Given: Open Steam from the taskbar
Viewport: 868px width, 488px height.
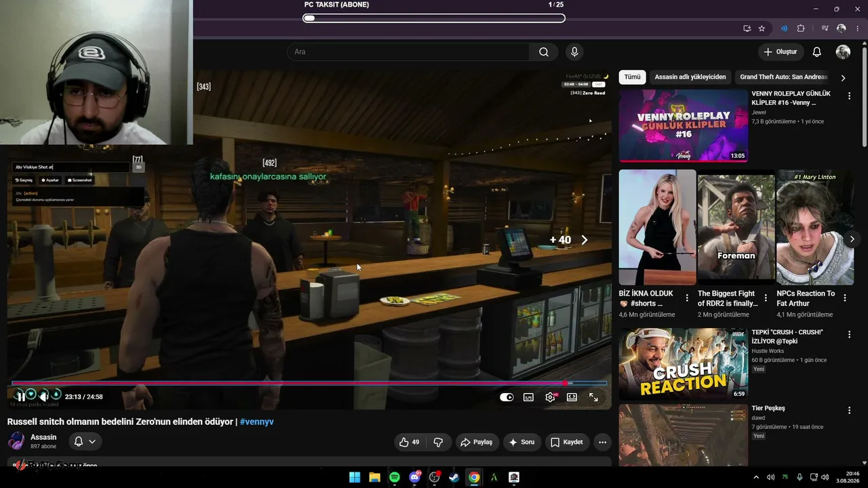Looking at the screenshot, I should click(x=454, y=477).
